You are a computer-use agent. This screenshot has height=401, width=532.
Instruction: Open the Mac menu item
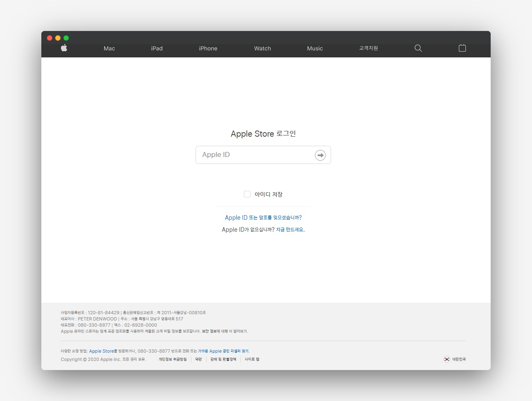pyautogui.click(x=110, y=48)
